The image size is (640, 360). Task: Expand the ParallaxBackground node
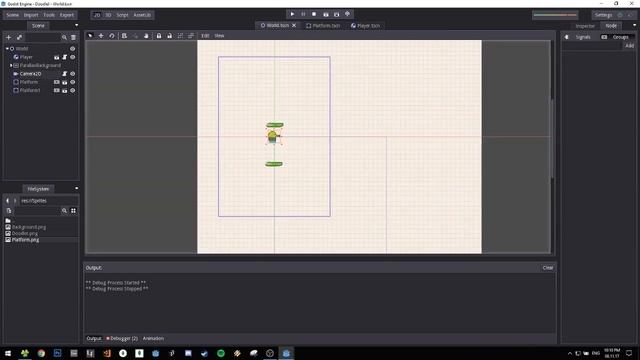(x=11, y=65)
